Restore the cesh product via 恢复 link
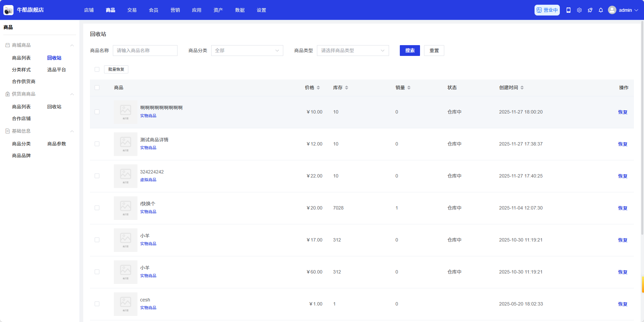The width and height of the screenshot is (644, 322). pyautogui.click(x=622, y=304)
